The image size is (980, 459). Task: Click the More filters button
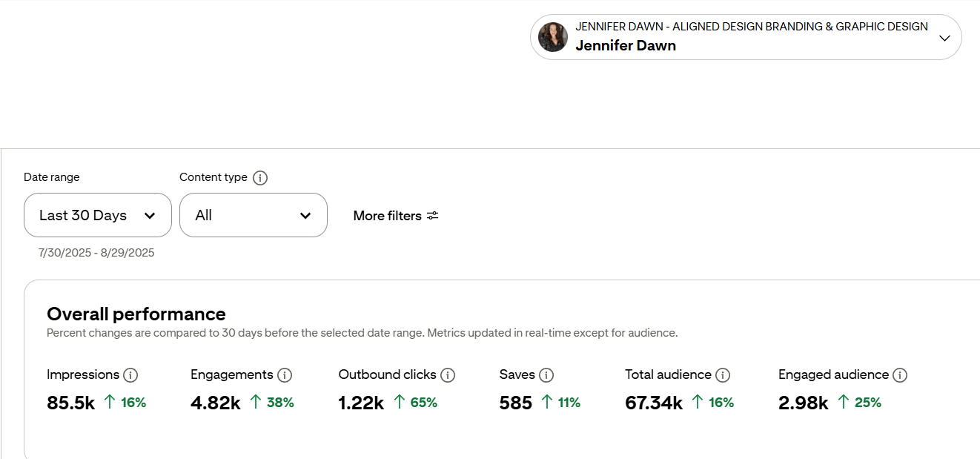click(x=388, y=216)
